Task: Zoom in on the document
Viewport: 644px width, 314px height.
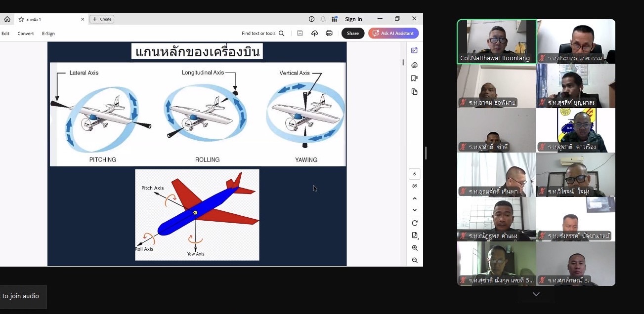Action: pyautogui.click(x=415, y=248)
